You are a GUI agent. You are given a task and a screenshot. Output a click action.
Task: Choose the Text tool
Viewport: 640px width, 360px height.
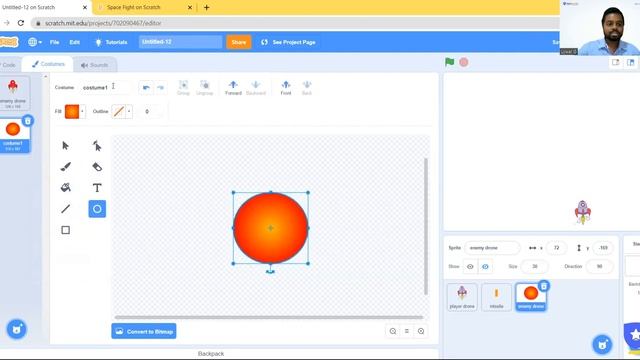pos(97,188)
